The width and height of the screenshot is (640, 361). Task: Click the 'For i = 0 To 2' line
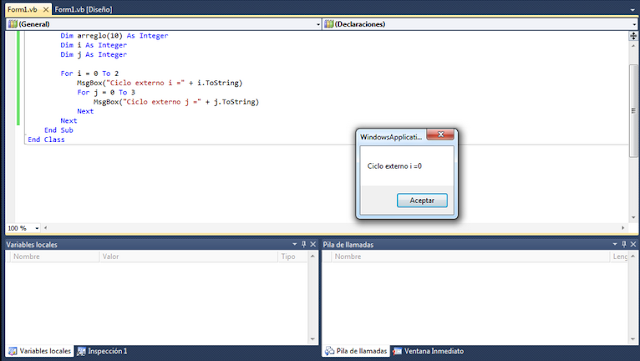pyautogui.click(x=89, y=74)
